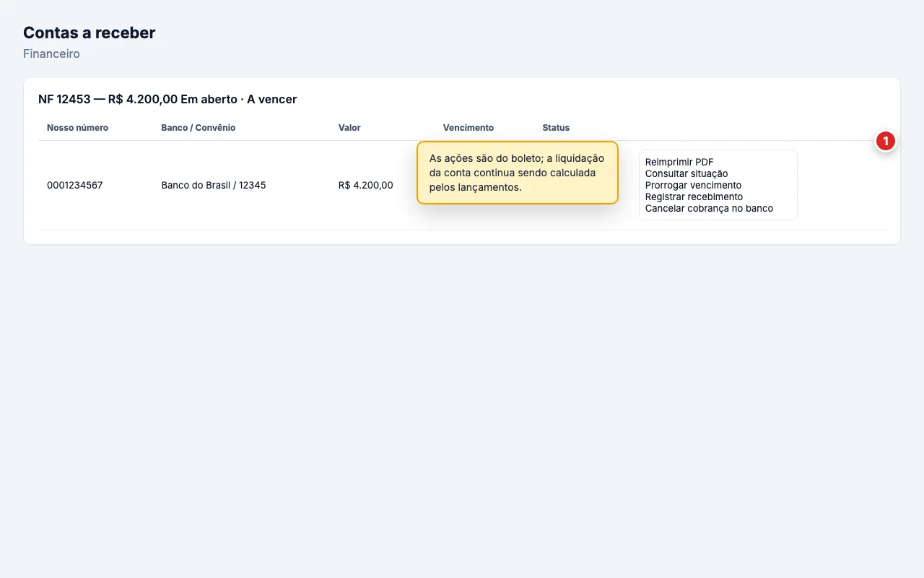This screenshot has height=578, width=924.
Task: Click the yellow tooltip about boleto actions
Action: (x=518, y=173)
